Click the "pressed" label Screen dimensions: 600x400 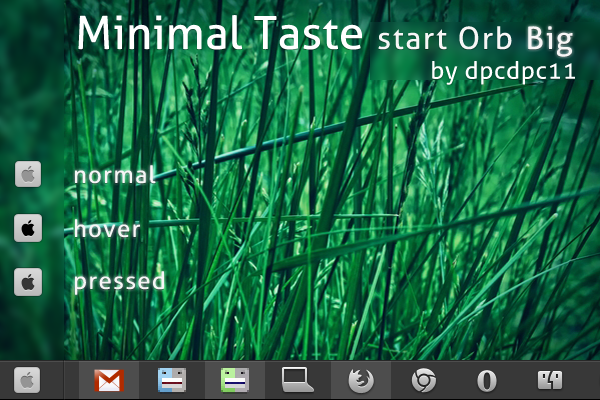119,282
